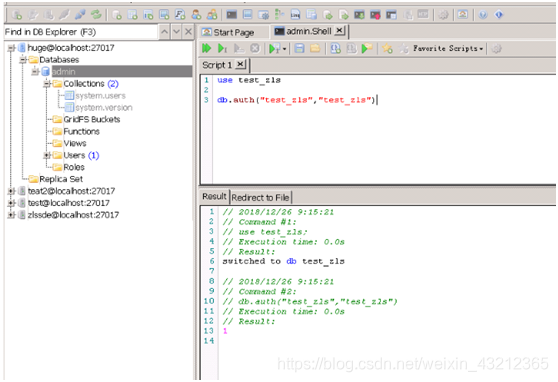558x382 pixels.
Task: Execute current statement with green arrow cursor icon
Action: [222, 48]
